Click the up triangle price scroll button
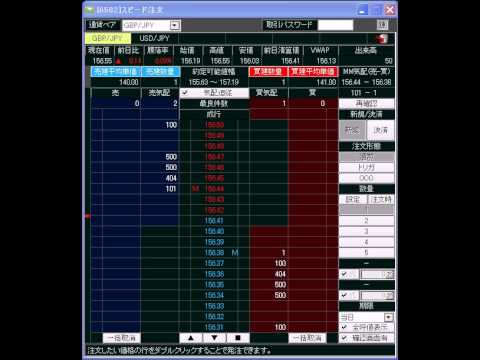Screen dimensions: 480x360 [x=191, y=338]
